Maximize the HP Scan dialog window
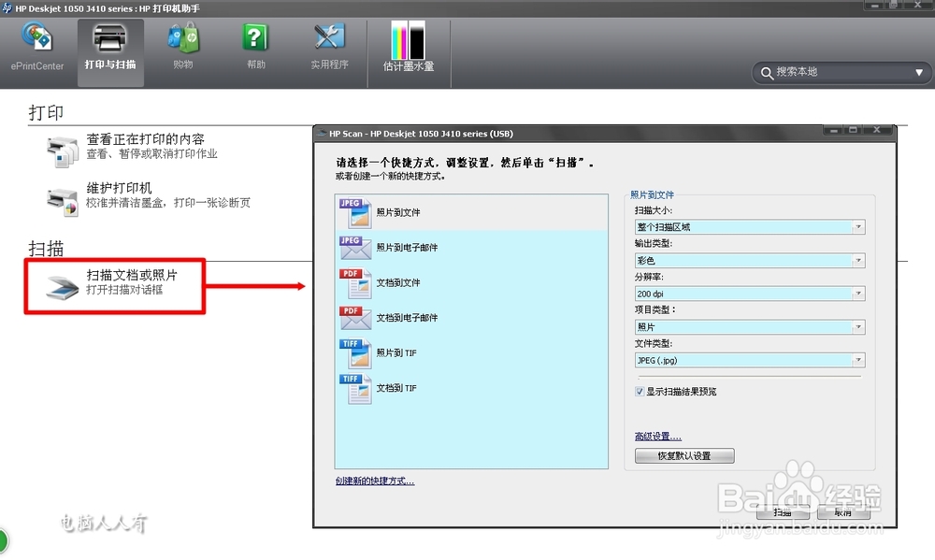Viewport: 935px width, 560px height. [x=854, y=130]
